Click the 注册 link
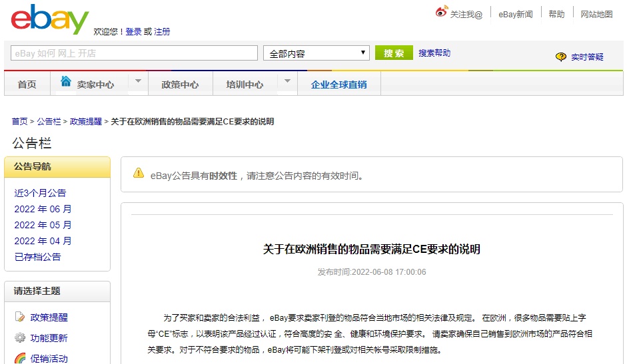The image size is (627, 364). pyautogui.click(x=162, y=31)
